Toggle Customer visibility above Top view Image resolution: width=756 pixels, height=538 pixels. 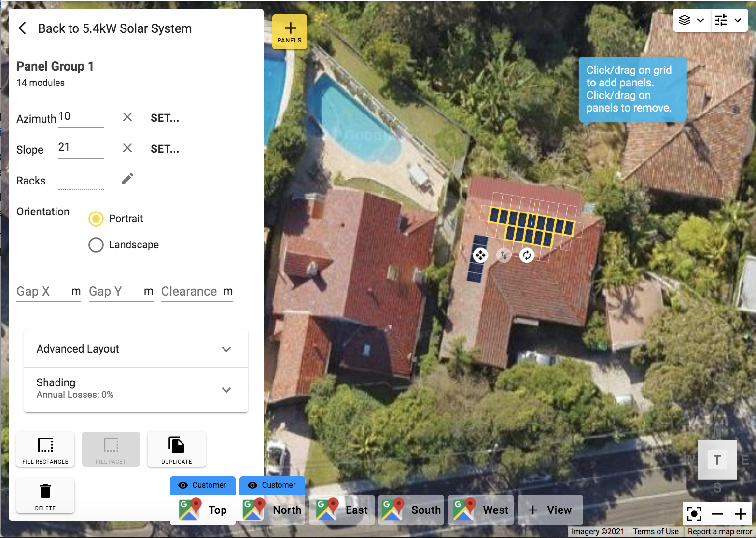pyautogui.click(x=203, y=485)
